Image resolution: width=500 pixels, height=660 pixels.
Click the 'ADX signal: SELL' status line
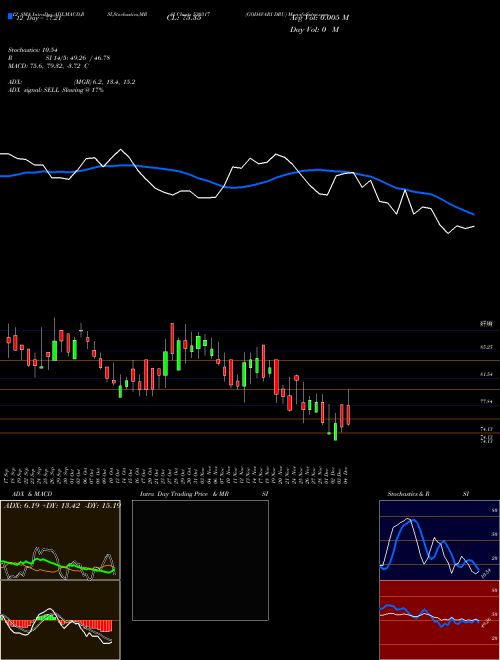[56, 90]
